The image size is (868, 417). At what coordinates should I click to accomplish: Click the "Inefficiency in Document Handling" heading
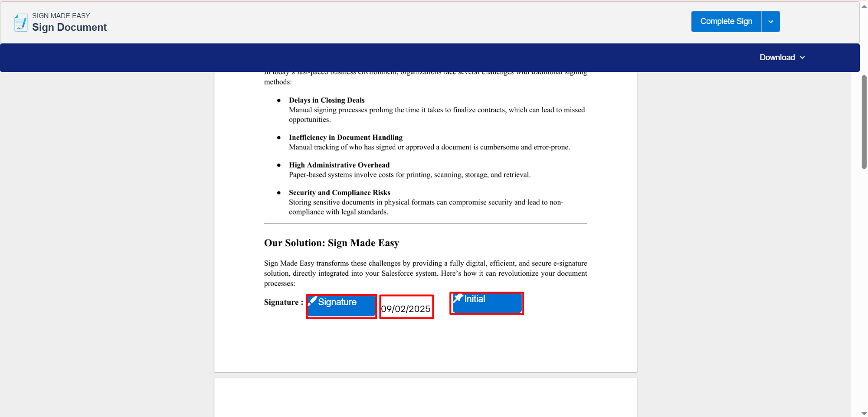click(x=346, y=137)
